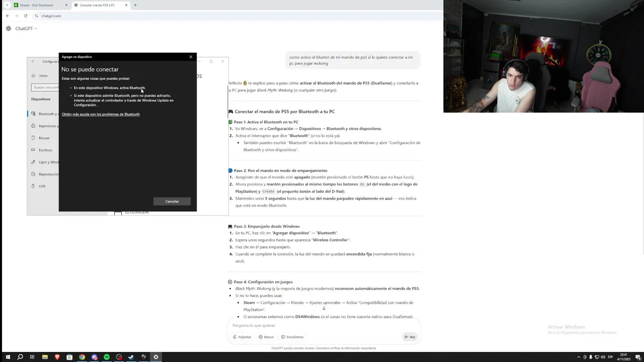Show hidden system tray icons
Image resolution: width=644 pixels, height=362 pixels.
pyautogui.click(x=579, y=357)
